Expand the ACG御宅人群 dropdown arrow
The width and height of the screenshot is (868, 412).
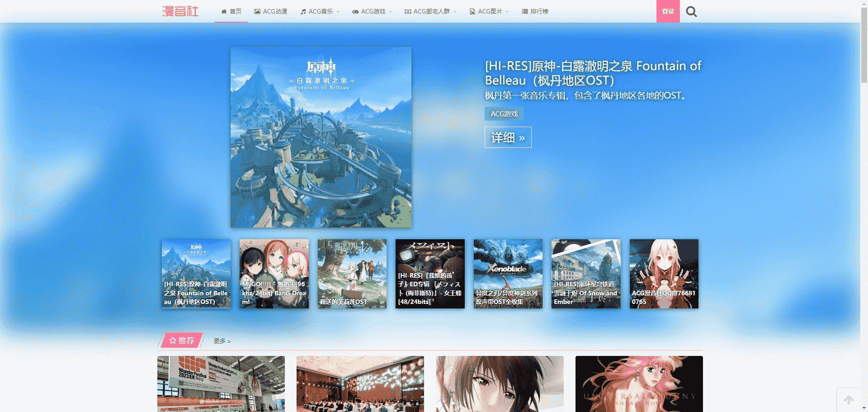tap(455, 12)
